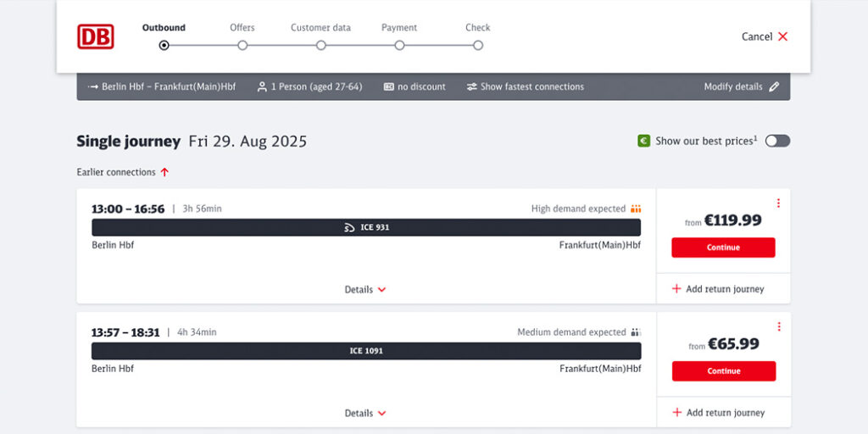The width and height of the screenshot is (868, 434).
Task: Click the plus icon for ICE 1091 return journey
Action: 677,413
